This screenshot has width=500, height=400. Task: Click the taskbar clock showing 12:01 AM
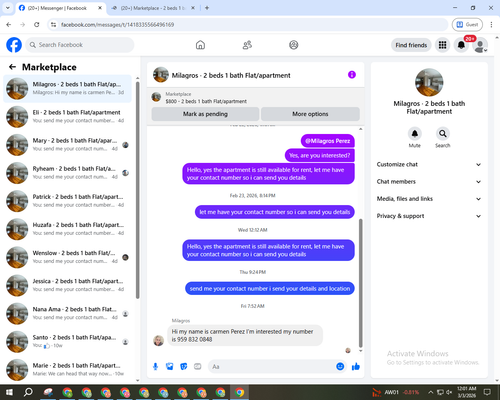467,392
